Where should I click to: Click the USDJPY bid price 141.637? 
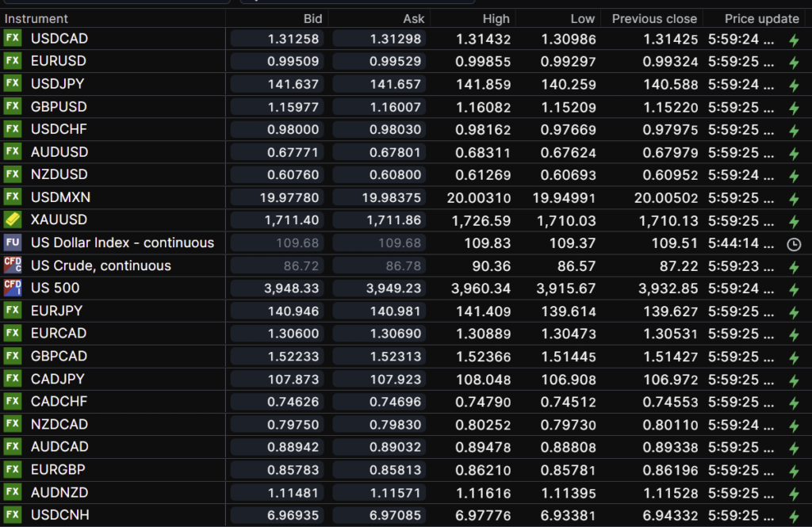(x=278, y=84)
